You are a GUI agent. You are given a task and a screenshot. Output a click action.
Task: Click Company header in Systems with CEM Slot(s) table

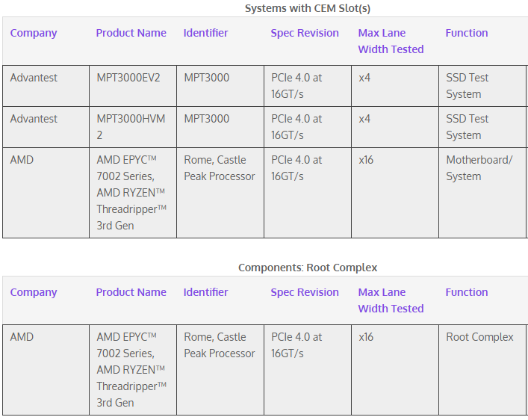coord(34,33)
